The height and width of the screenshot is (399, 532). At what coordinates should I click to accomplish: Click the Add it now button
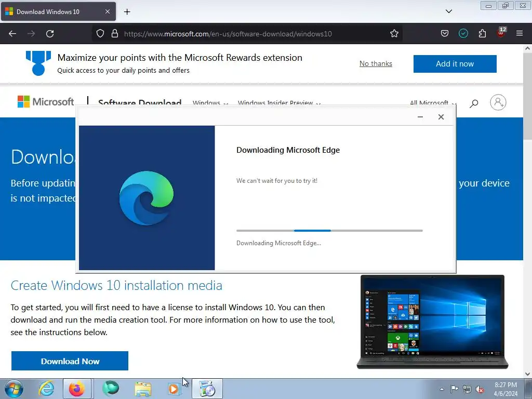(x=455, y=64)
